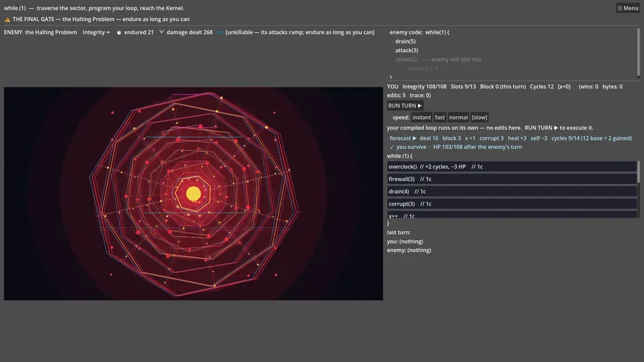644x362 pixels.
Task: Select the overclock() loop row
Action: coord(511,167)
